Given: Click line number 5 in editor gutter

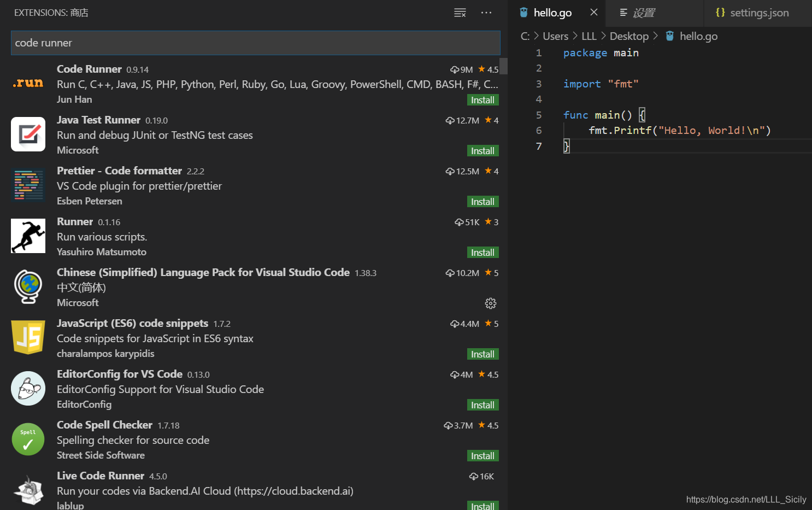Looking at the screenshot, I should point(539,115).
